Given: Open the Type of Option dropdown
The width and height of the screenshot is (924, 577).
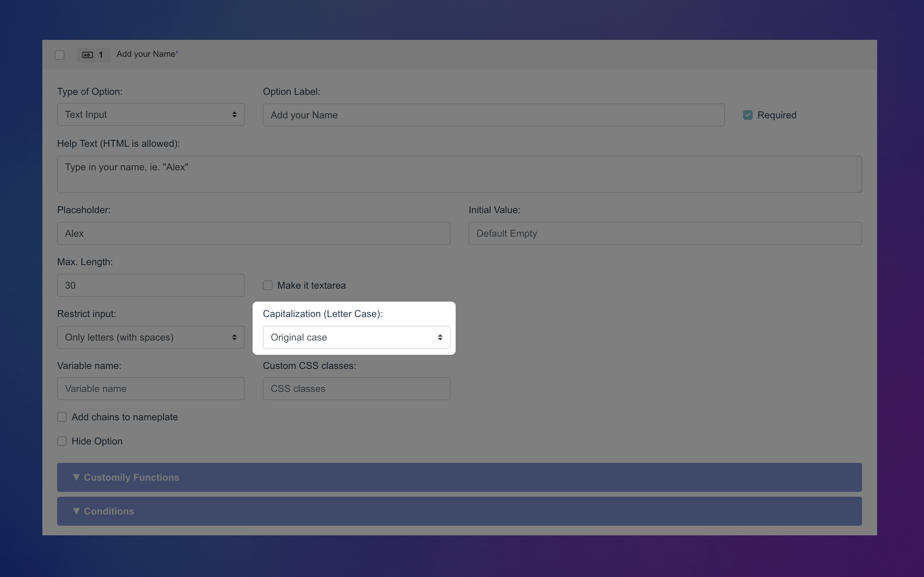Looking at the screenshot, I should coord(150,114).
